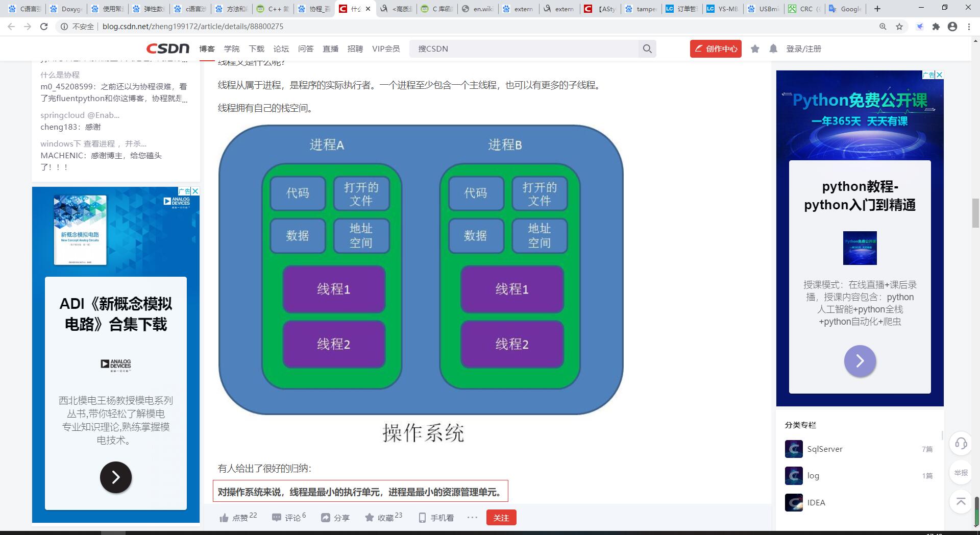Click the 创作中心 button
The width and height of the screenshot is (980, 535).
coord(715,49)
